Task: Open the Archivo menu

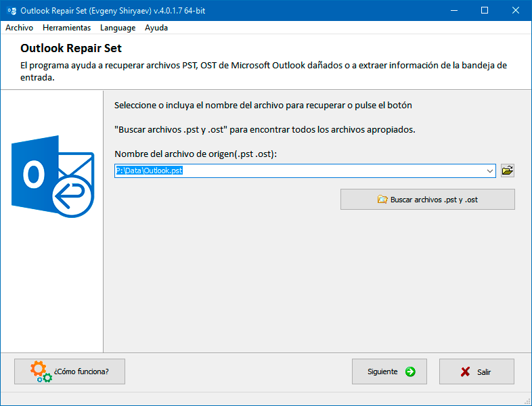Action: [20, 28]
